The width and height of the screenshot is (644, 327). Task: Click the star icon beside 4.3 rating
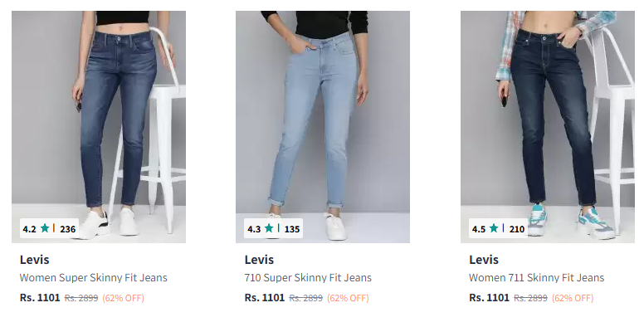269,228
